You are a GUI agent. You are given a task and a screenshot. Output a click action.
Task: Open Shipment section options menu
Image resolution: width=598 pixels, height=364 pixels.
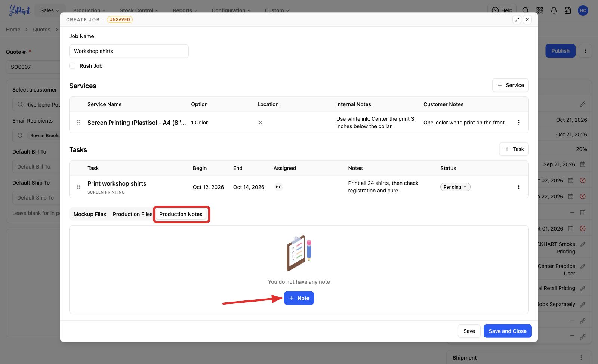pyautogui.click(x=581, y=358)
